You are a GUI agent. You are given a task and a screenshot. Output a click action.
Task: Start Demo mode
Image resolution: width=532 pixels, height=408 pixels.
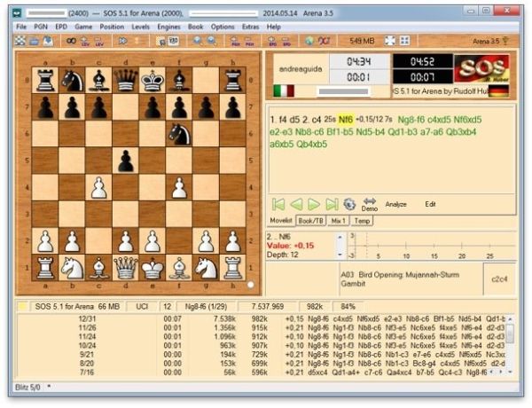(369, 204)
